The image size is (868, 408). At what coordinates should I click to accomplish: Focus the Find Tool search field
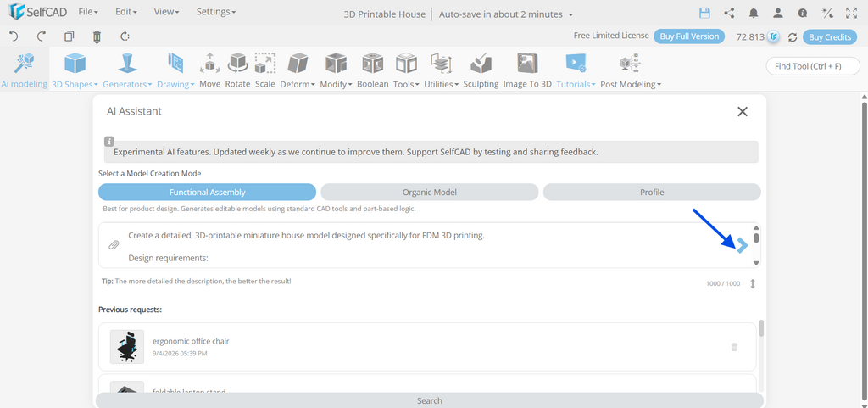coord(813,66)
